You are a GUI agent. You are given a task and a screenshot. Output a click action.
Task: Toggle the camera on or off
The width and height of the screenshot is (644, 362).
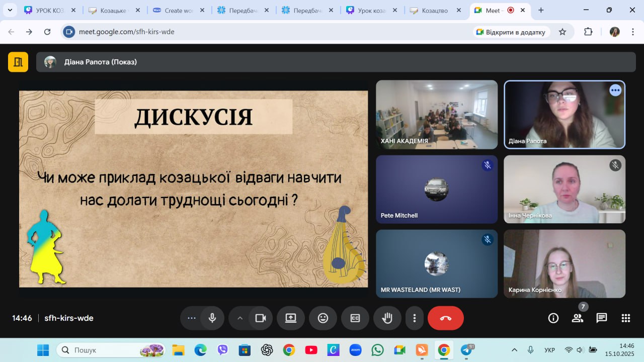point(261,318)
